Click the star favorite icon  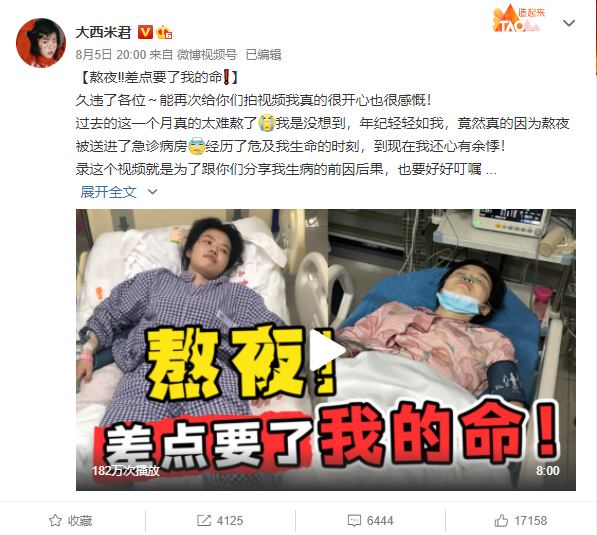tap(55, 521)
